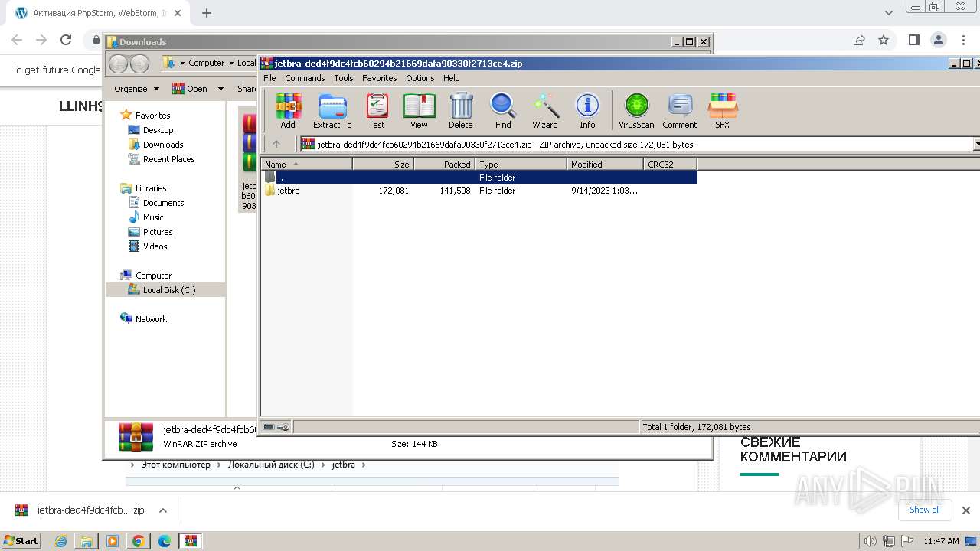
Task: Open the Options menu
Action: (420, 78)
